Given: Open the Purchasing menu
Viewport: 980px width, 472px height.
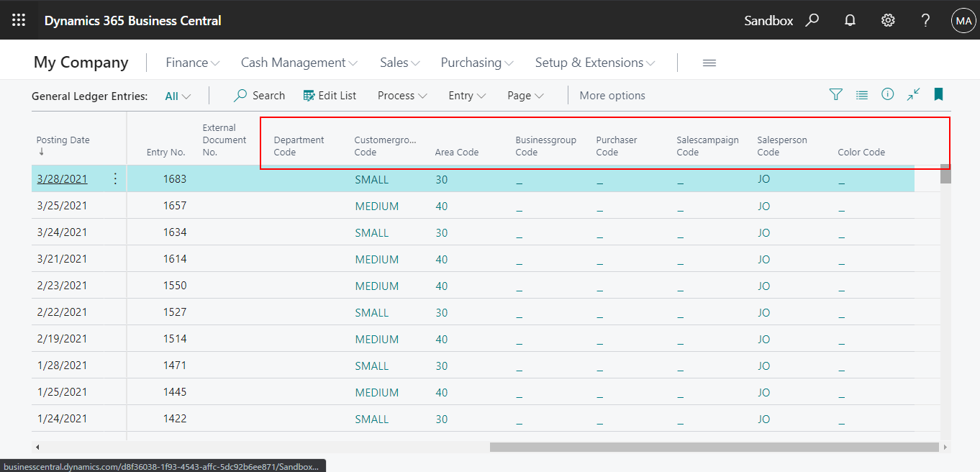Looking at the screenshot, I should (476, 63).
